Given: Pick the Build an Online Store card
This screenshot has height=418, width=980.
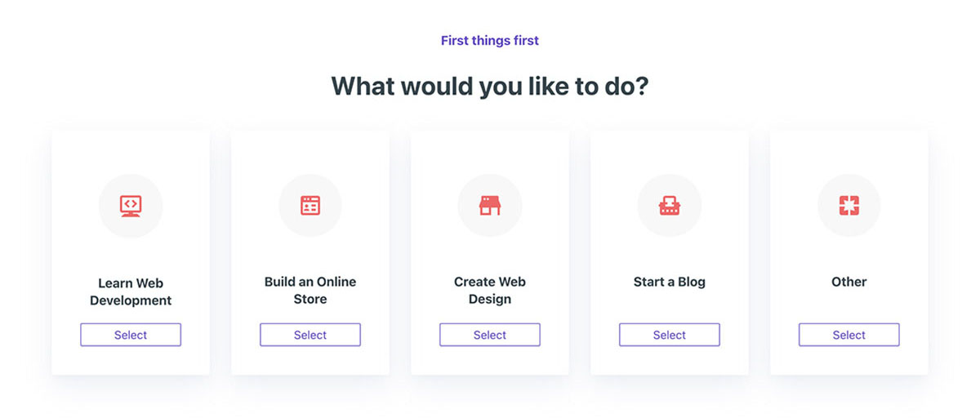Looking at the screenshot, I should [x=310, y=245].
